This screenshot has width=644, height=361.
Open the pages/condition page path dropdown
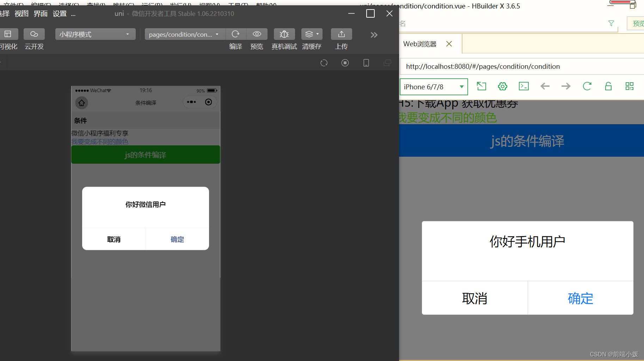coord(185,34)
